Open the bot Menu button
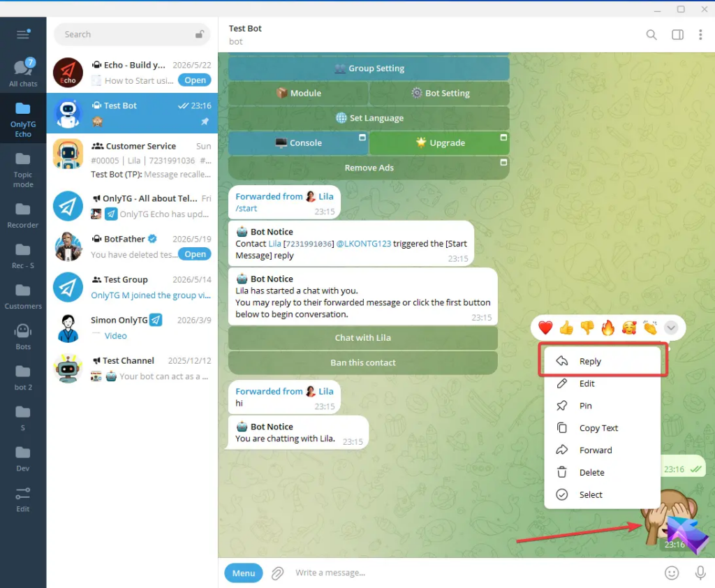715x588 pixels. (x=244, y=573)
